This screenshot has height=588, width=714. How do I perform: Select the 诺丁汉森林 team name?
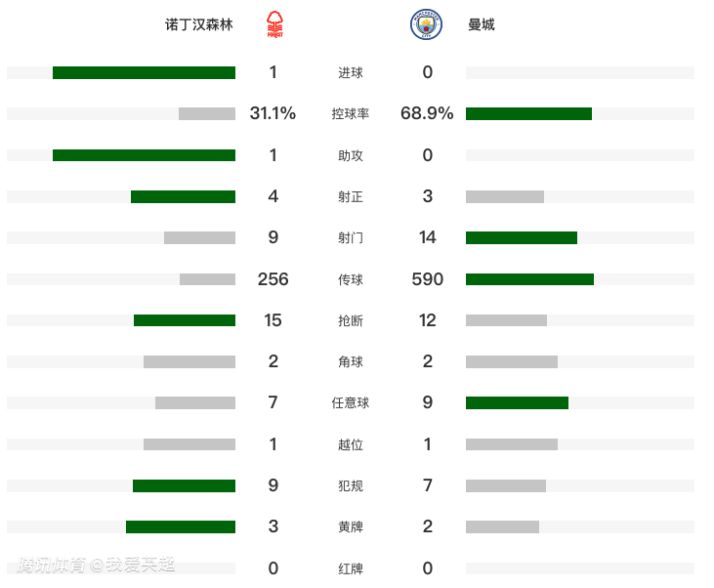199,25
